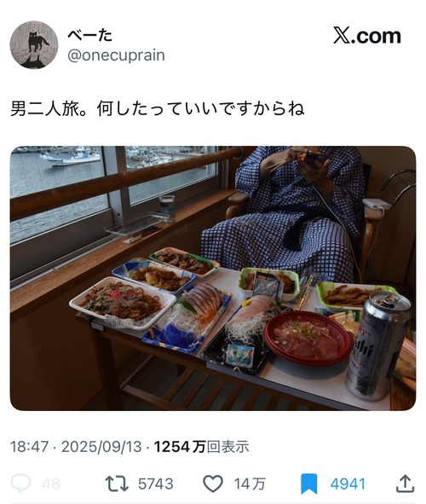
Task: Open the share upload icon
Action: pos(406,484)
